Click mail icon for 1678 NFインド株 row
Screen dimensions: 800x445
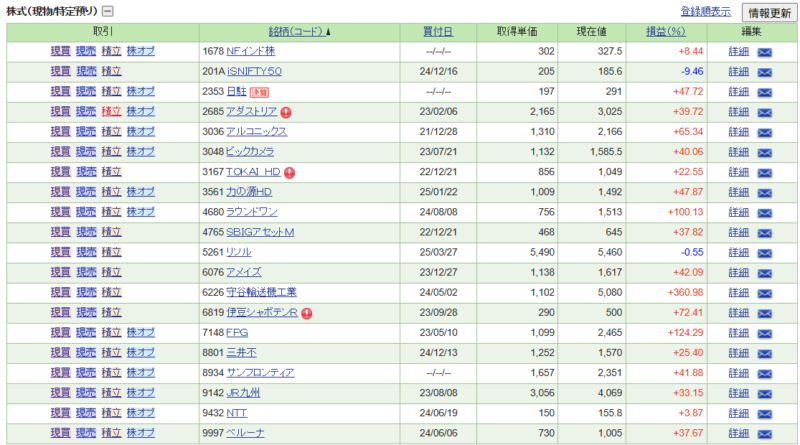point(764,52)
